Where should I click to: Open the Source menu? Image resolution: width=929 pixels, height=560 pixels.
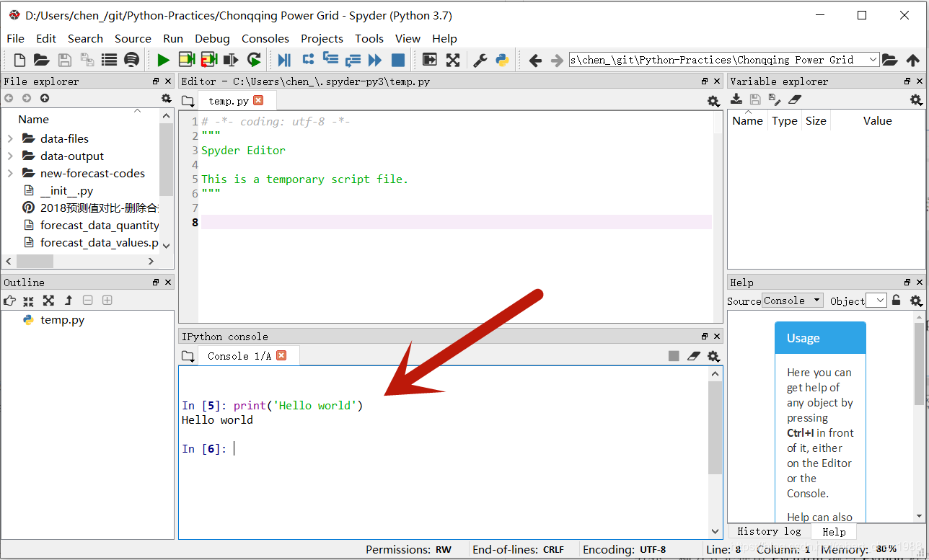133,38
